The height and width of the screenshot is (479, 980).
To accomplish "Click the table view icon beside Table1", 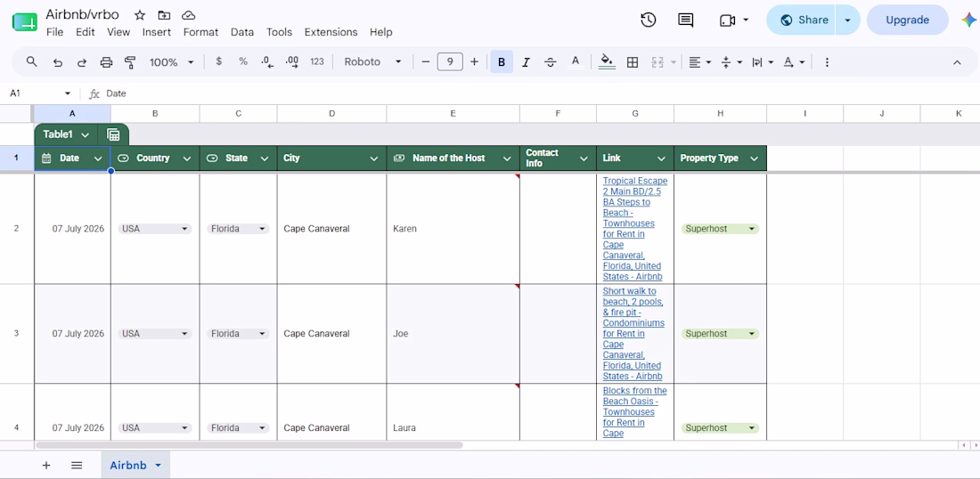I will pyautogui.click(x=113, y=134).
